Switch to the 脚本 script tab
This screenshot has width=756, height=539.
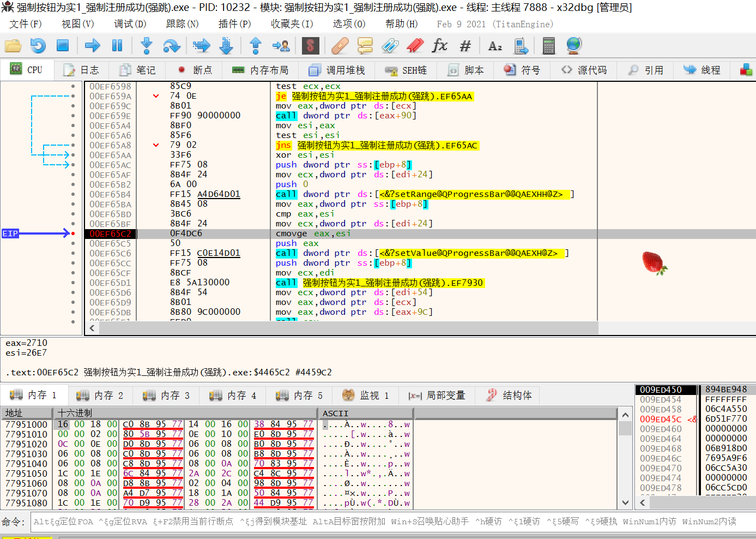coord(466,70)
